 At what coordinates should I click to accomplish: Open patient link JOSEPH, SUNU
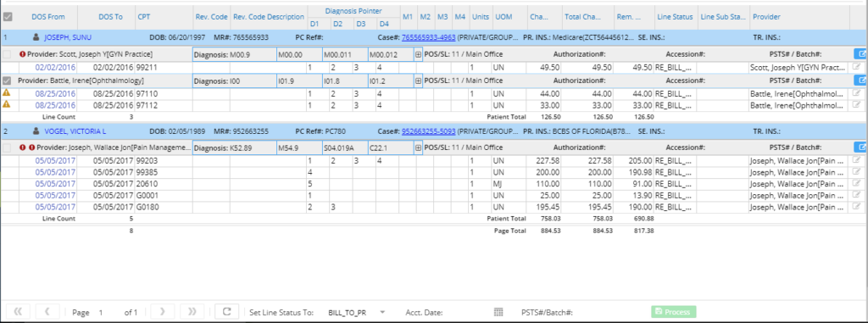pos(68,37)
